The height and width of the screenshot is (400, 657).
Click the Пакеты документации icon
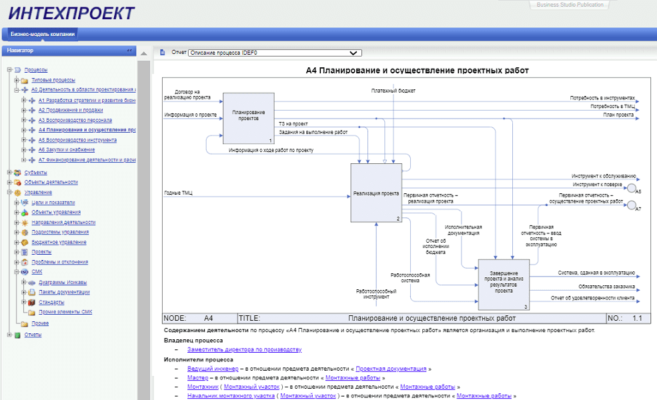coord(32,292)
